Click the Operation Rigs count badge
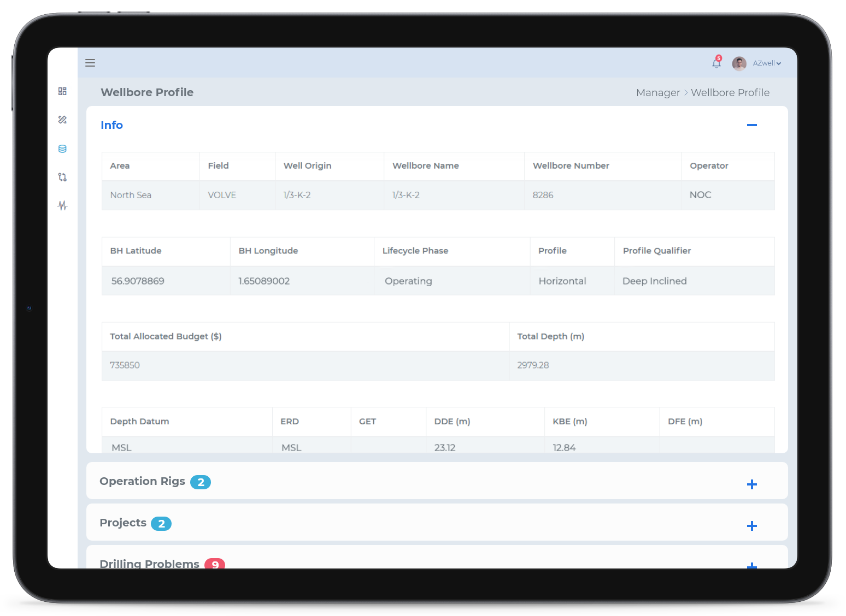Image resolution: width=846 pixels, height=616 pixels. (x=201, y=482)
